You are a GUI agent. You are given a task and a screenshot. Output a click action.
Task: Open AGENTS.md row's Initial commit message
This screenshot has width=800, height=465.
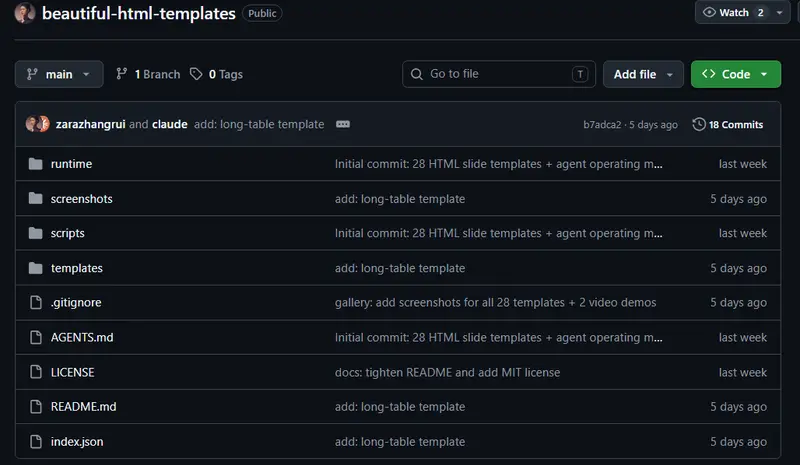pyautogui.click(x=498, y=337)
